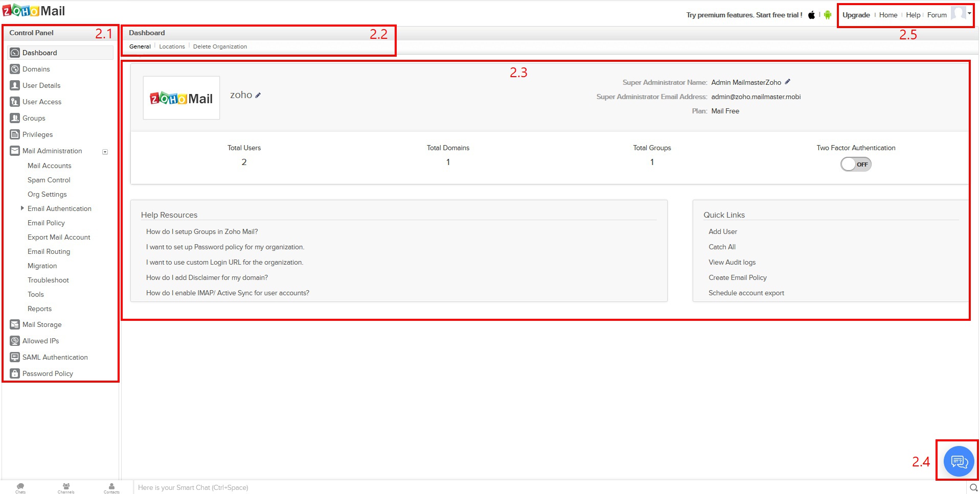Open Disclaimer for domain help article
This screenshot has height=494, width=980.
click(x=207, y=277)
